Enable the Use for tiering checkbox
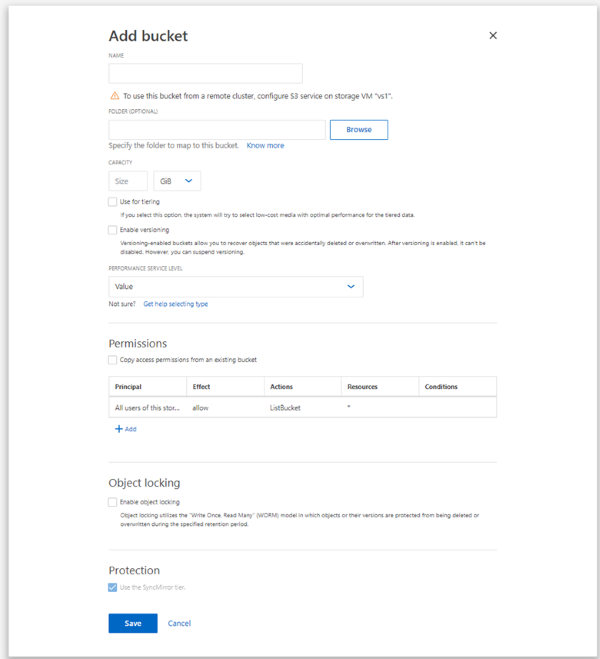Screen dimensions: 600x659 pos(113,202)
